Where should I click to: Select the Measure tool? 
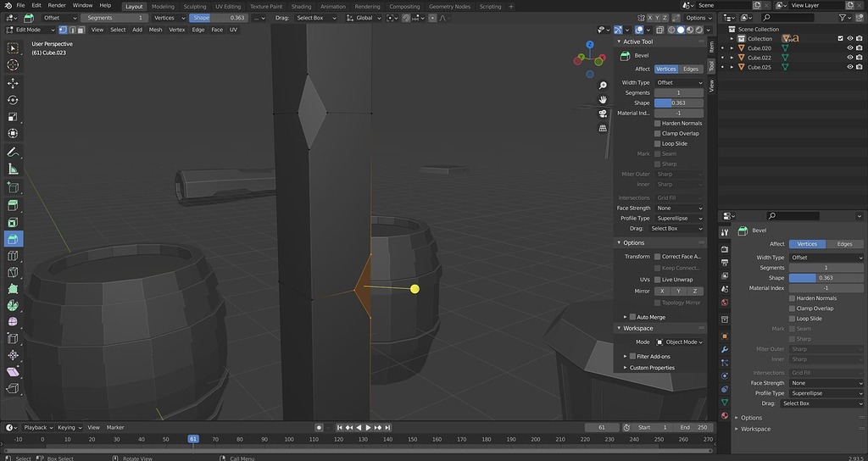tap(13, 169)
